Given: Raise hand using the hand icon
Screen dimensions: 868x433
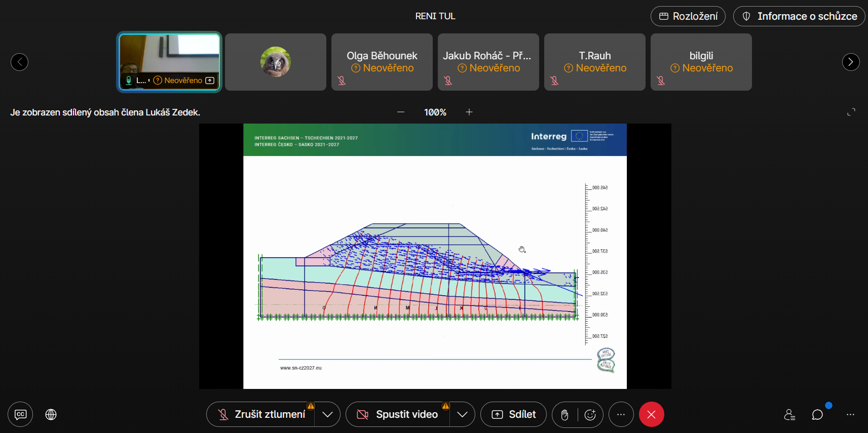Looking at the screenshot, I should click(x=564, y=415).
